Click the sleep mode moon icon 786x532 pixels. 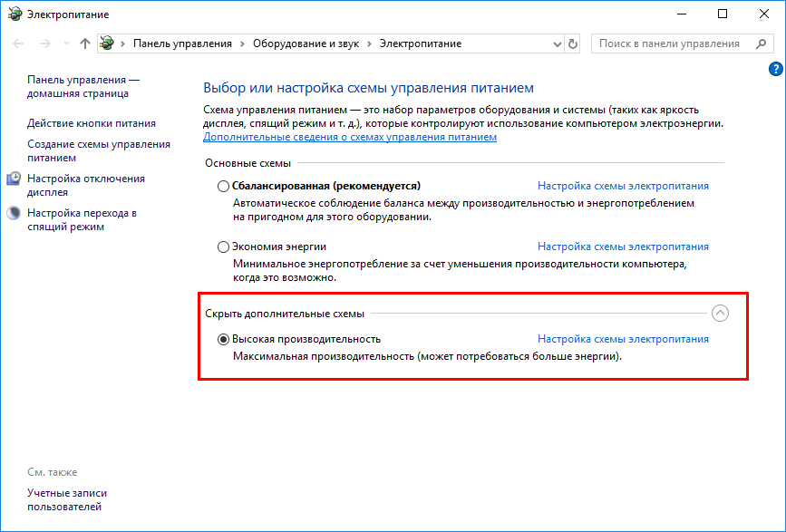(14, 213)
